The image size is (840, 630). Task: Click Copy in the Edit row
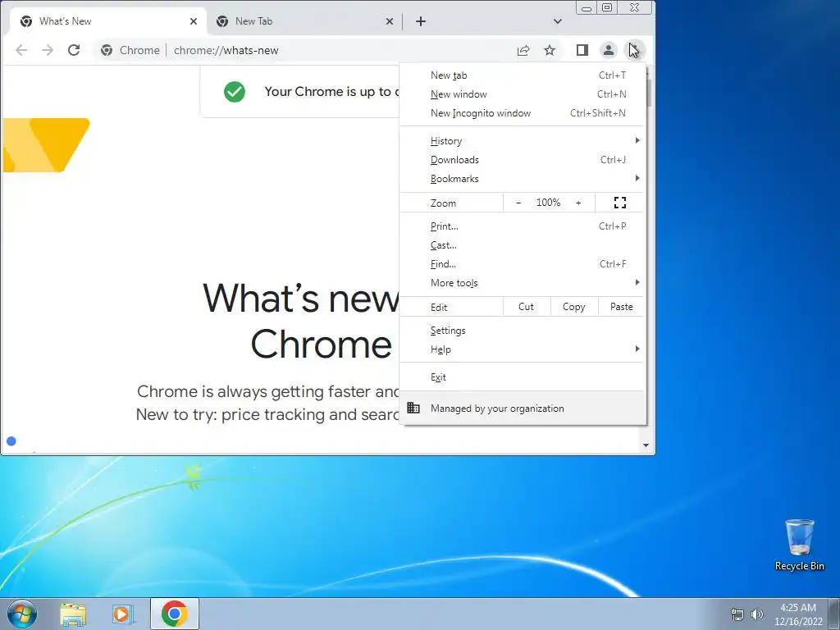pyautogui.click(x=573, y=307)
